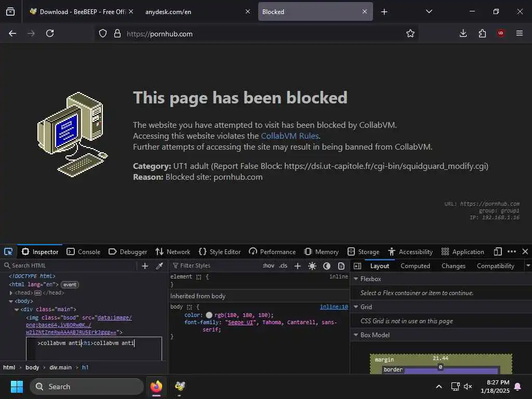The width and height of the screenshot is (532, 399).
Task: Open the rgb(180,180,180) color swatch
Action: pyautogui.click(x=209, y=315)
